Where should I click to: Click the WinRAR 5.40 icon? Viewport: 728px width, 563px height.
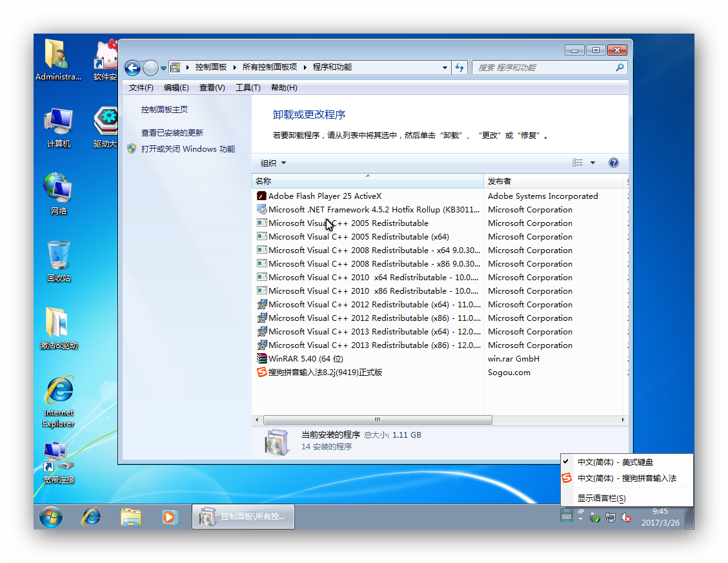(262, 358)
